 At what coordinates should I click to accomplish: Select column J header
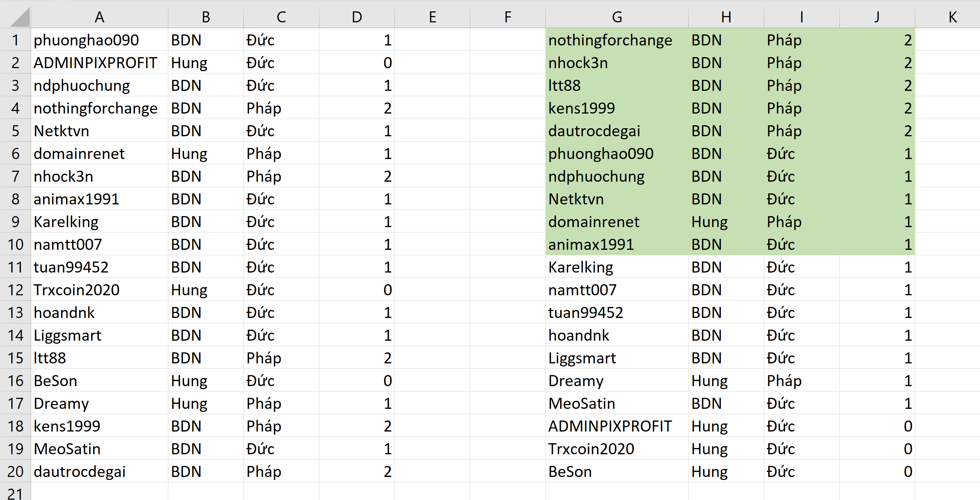877,17
